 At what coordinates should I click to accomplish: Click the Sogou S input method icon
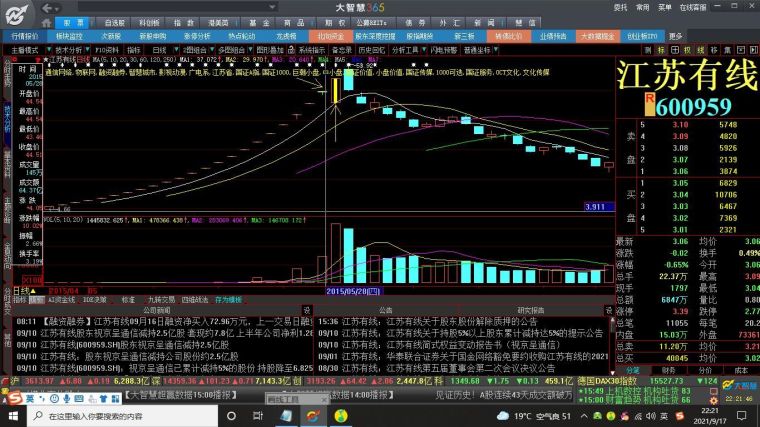pos(15,398)
